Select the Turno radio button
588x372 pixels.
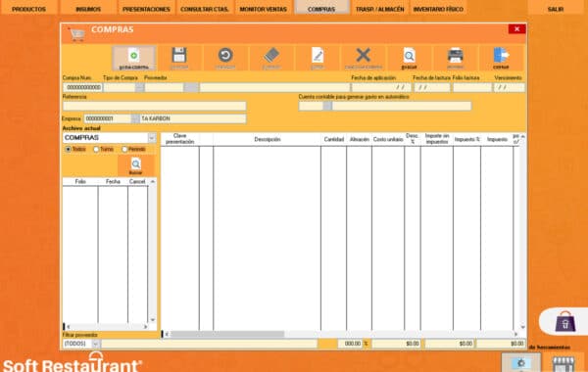click(96, 149)
